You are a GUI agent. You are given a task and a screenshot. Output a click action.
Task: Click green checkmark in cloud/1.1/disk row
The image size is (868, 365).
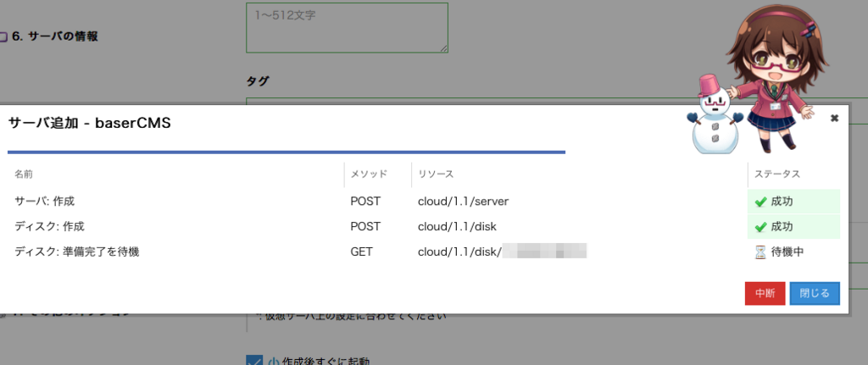point(760,227)
